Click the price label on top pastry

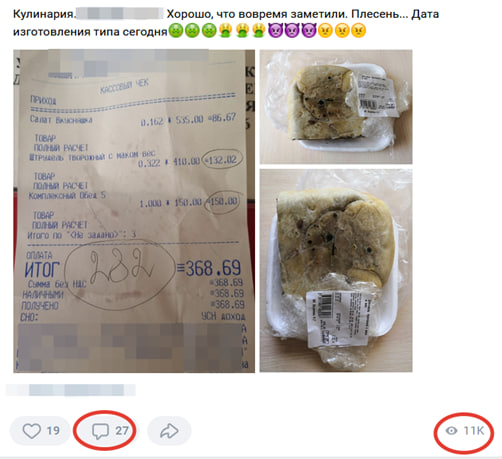tap(377, 96)
